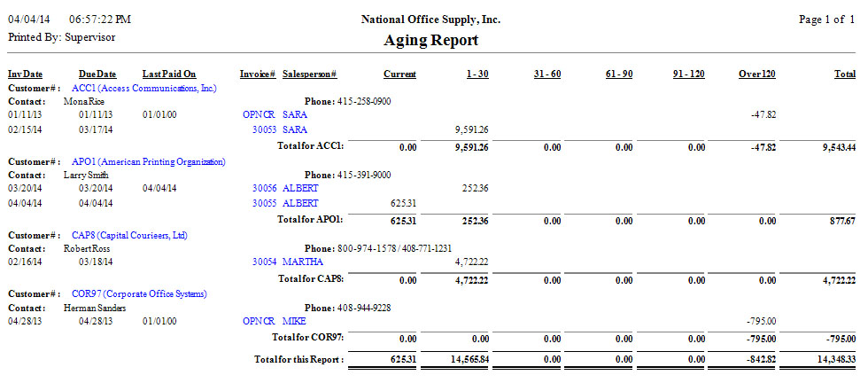Viewport: 868px width, 383px height.
Task: Select the MIKE salesperson link
Action: click(295, 320)
